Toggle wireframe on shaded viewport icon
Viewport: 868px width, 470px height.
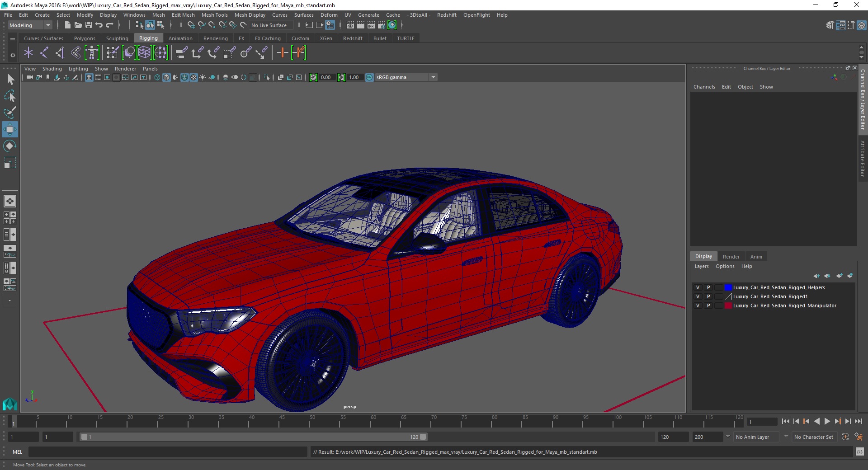coord(184,77)
